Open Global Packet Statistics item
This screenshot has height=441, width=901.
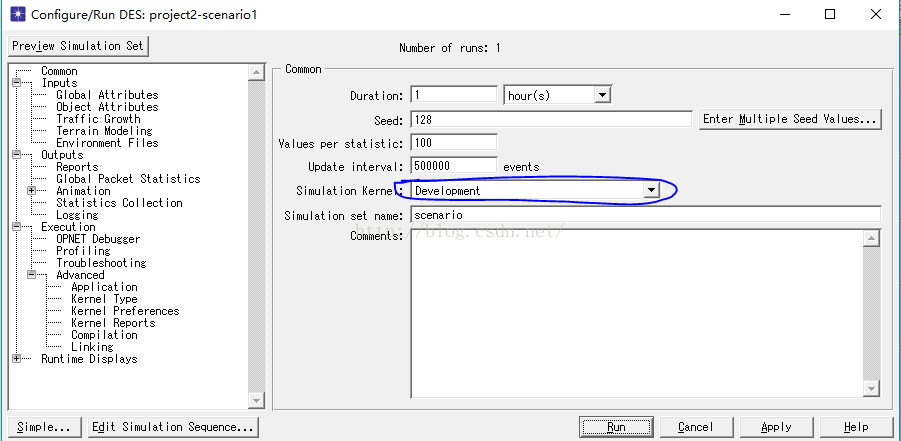(x=128, y=179)
